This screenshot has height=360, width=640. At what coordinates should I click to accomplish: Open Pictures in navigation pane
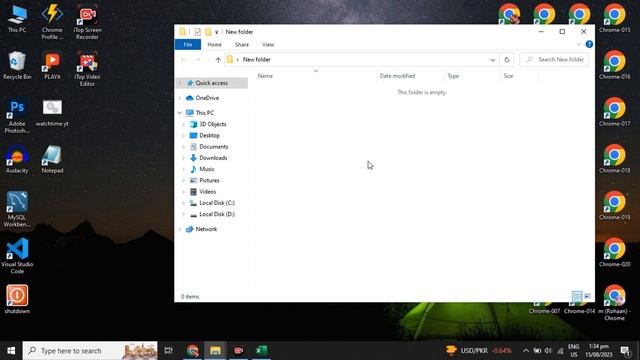[209, 180]
